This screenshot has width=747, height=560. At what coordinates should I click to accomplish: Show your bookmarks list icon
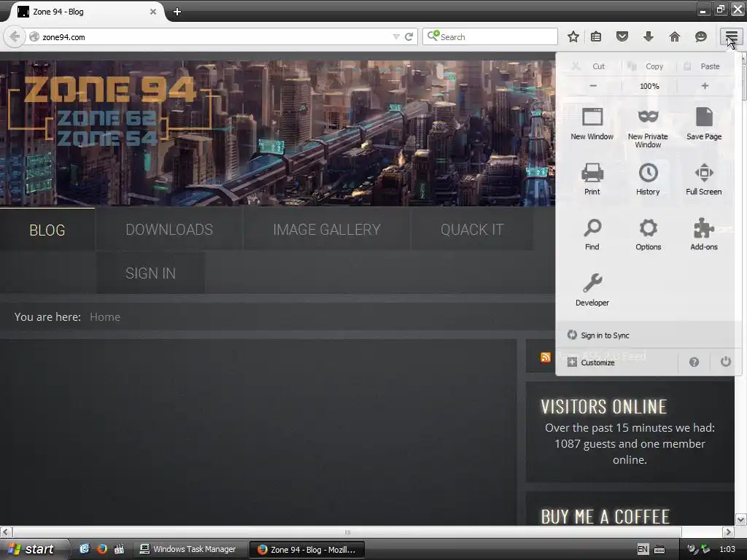(x=596, y=36)
